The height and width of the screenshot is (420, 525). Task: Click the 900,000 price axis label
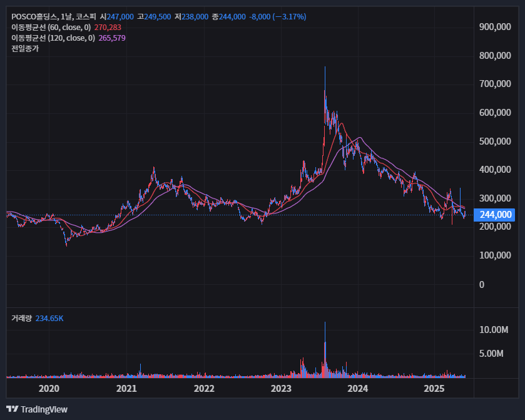click(495, 27)
